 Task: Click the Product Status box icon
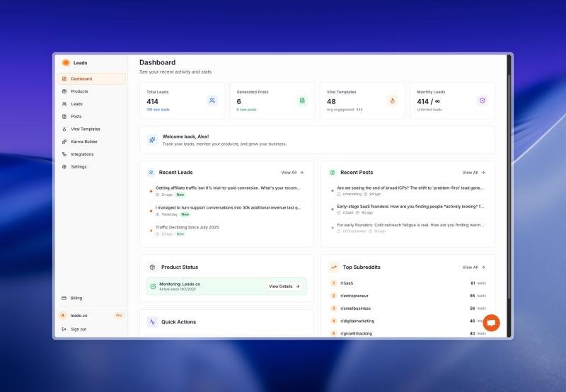(x=152, y=267)
